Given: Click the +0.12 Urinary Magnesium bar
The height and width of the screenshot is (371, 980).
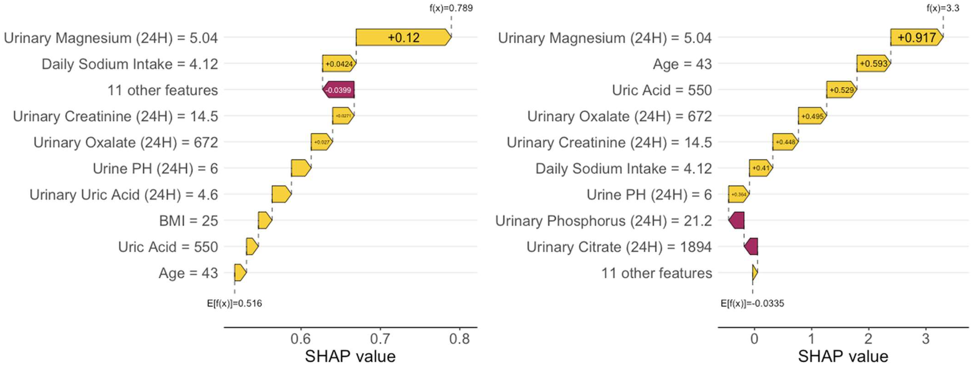Looking at the screenshot, I should click(403, 37).
